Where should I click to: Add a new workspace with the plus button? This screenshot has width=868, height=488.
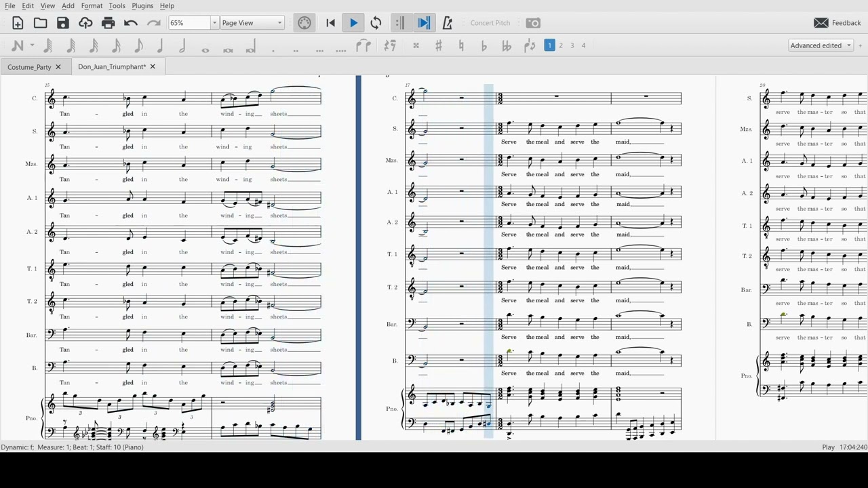861,45
